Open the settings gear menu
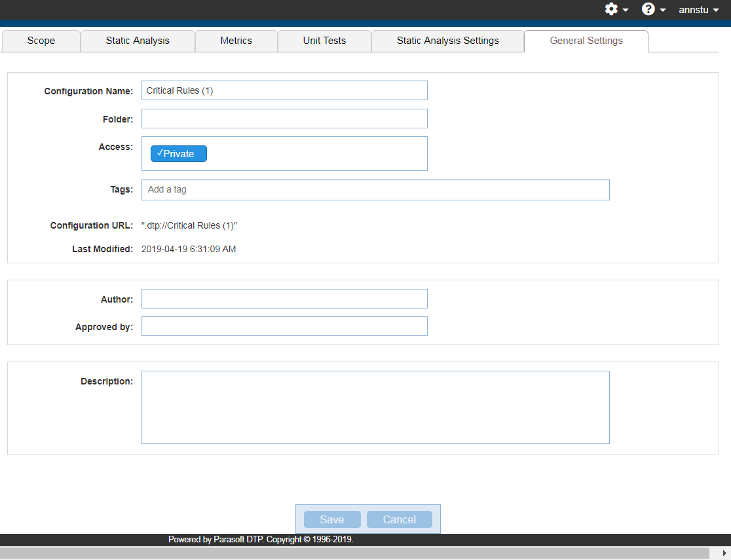This screenshot has height=560, width=731. 616,9
